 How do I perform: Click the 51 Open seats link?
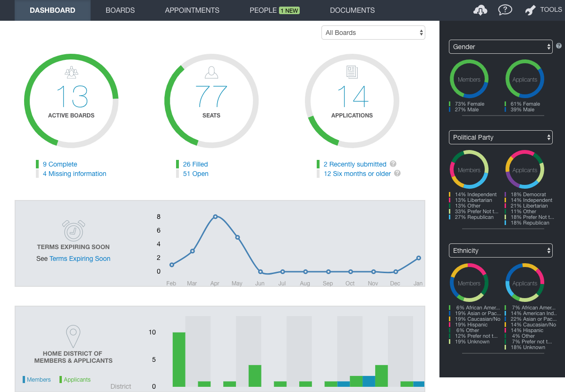(x=196, y=174)
